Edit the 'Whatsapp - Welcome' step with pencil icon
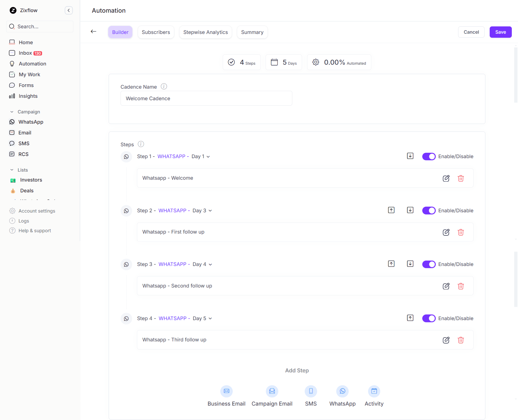This screenshot has width=518, height=420. 446,178
